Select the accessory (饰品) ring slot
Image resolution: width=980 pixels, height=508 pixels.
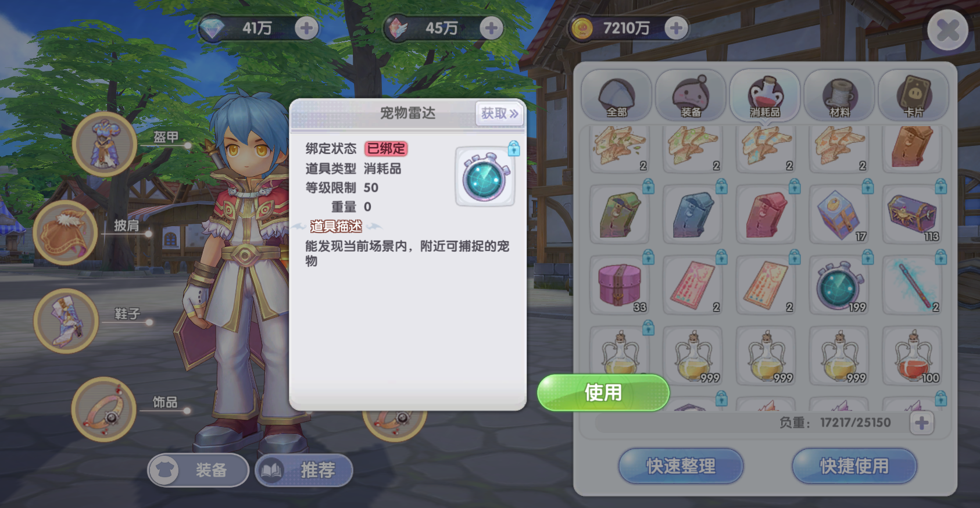(x=104, y=409)
